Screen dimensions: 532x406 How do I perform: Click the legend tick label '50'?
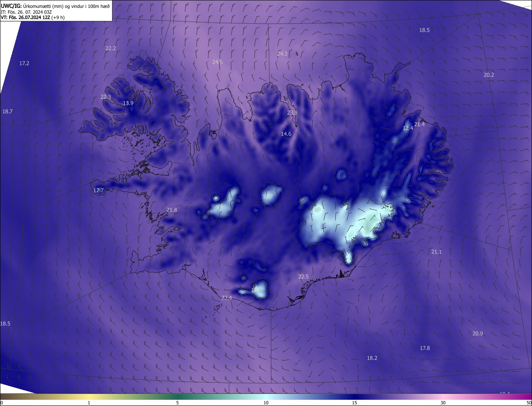point(529,403)
